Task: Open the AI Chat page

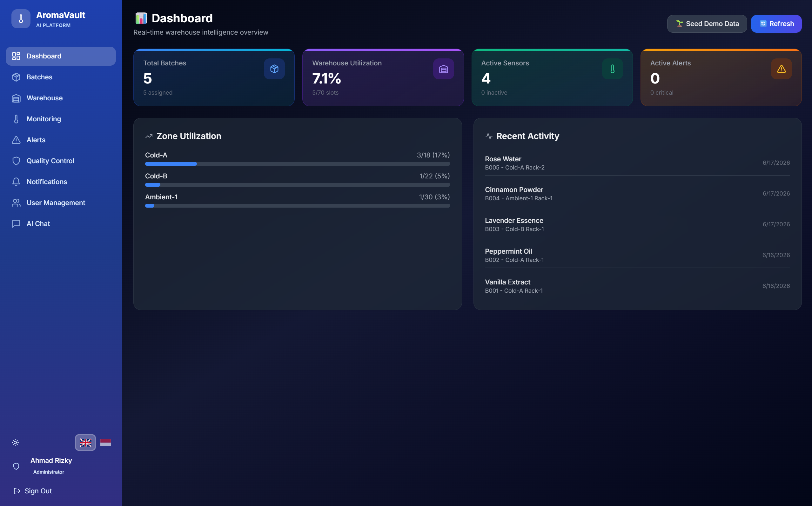Action: (61, 223)
